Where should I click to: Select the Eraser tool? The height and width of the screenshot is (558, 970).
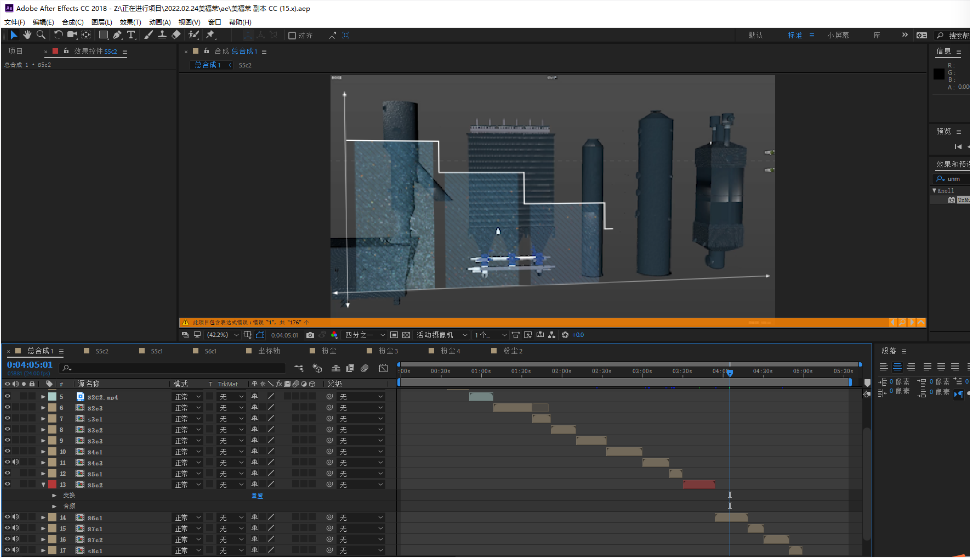(x=176, y=35)
